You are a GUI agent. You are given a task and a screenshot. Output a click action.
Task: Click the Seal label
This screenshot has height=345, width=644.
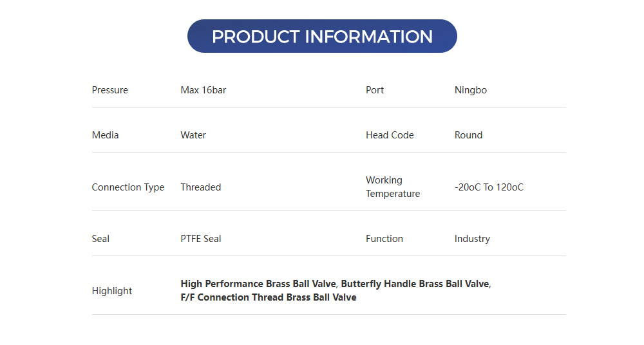pos(101,239)
